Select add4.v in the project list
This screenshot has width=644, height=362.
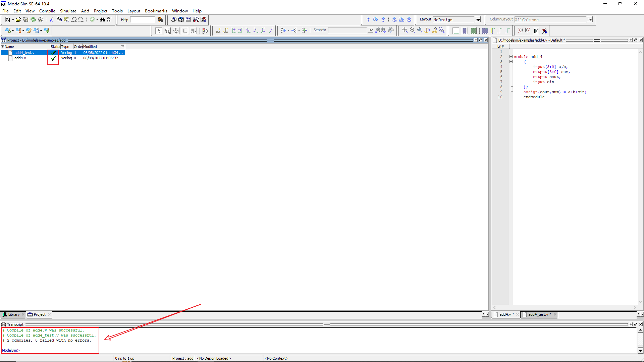click(x=20, y=58)
